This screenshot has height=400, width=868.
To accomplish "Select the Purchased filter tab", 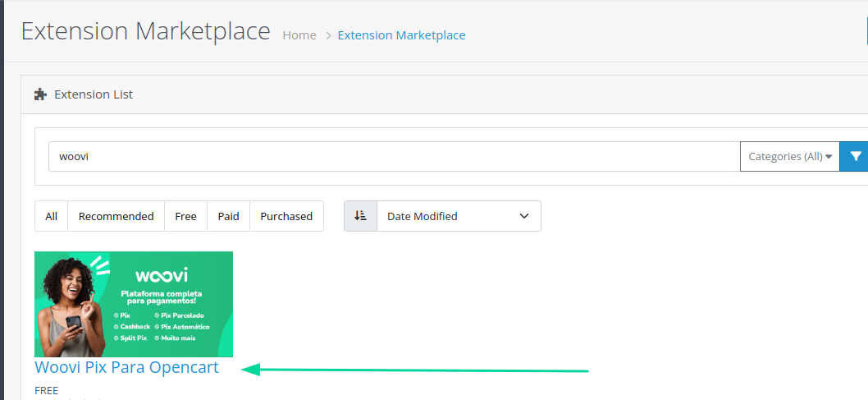I will [287, 216].
